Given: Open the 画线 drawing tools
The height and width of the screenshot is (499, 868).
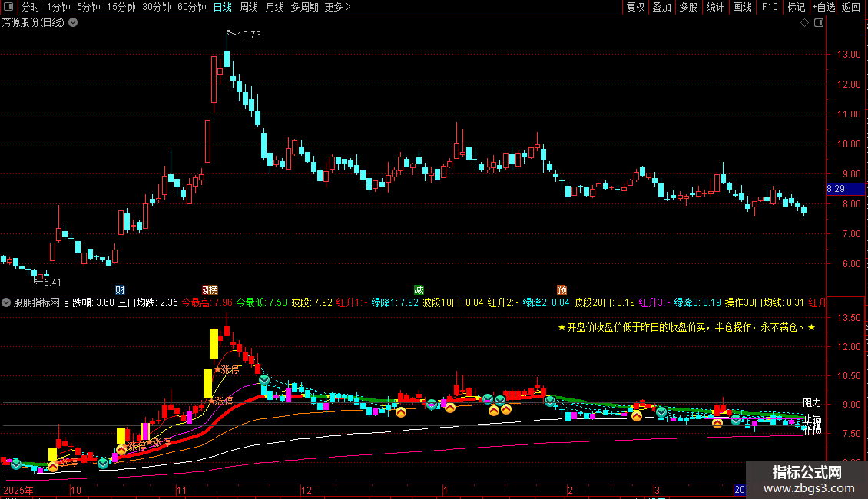Looking at the screenshot, I should (x=742, y=7).
